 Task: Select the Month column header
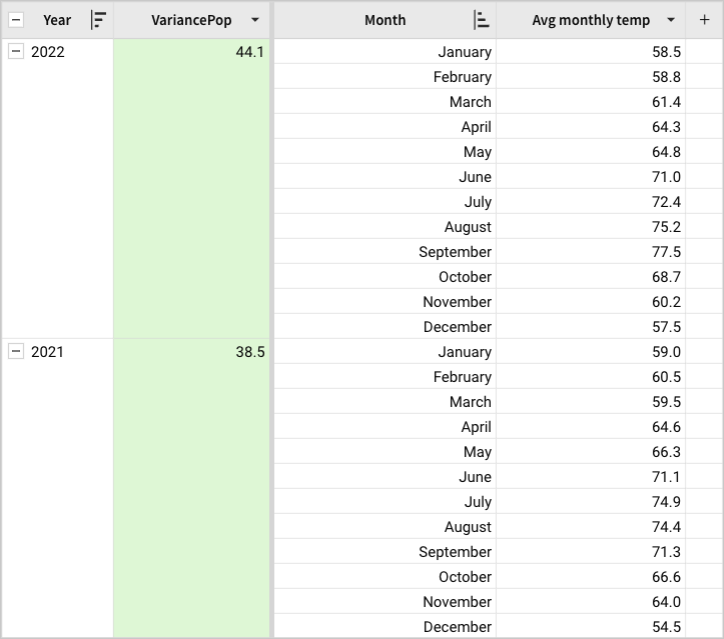click(385, 20)
